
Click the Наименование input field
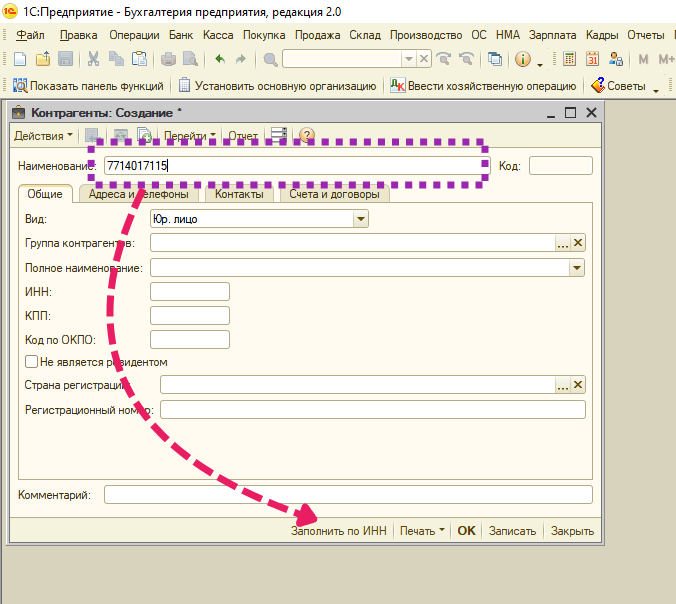pos(297,166)
